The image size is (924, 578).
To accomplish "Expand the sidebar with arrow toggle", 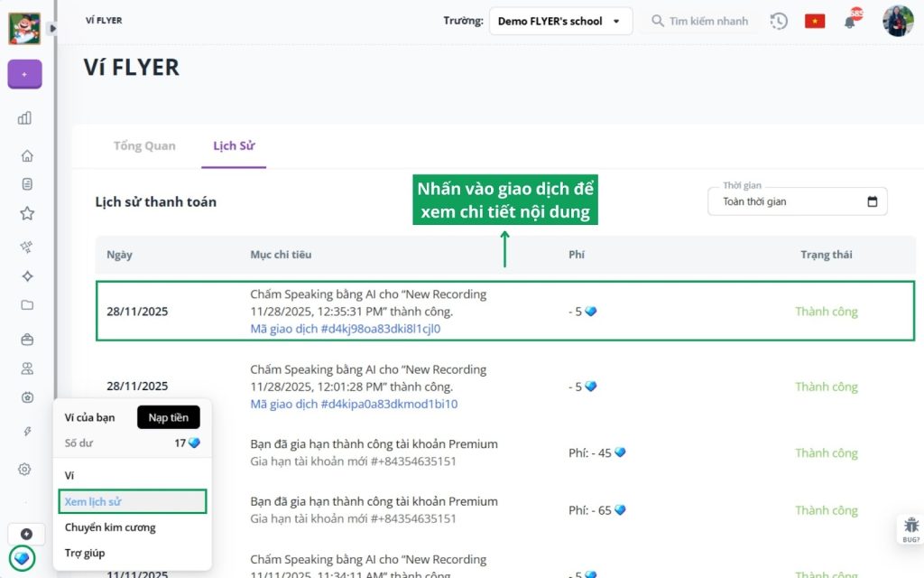I will point(52,28).
